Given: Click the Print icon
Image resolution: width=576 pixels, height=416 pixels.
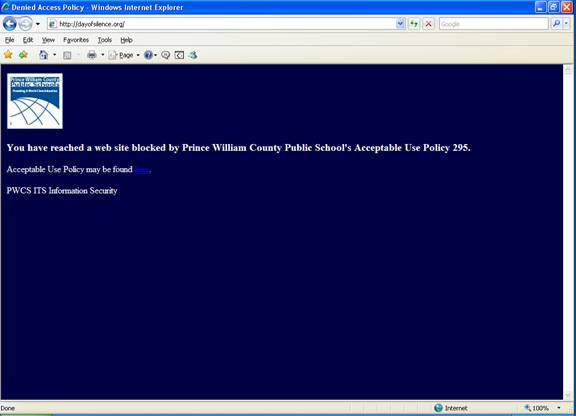Looking at the screenshot, I should [x=91, y=55].
